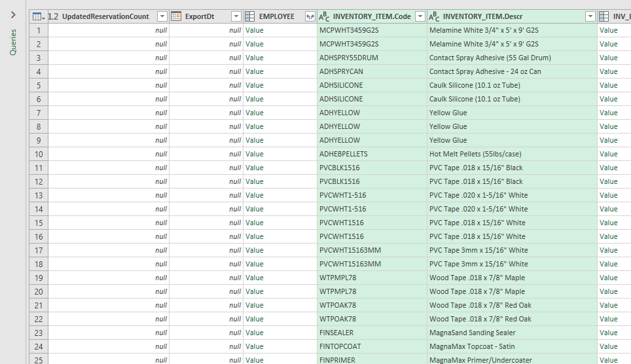The height and width of the screenshot is (364, 631).
Task: Click the decimal type icon on UpdatedReservationCount
Action: [x=54, y=16]
